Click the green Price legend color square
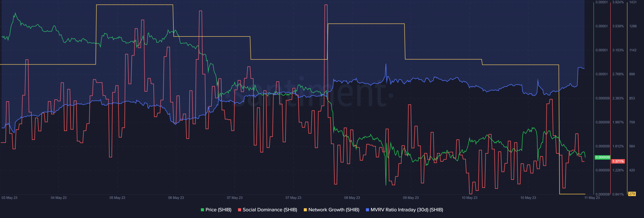 click(202, 210)
